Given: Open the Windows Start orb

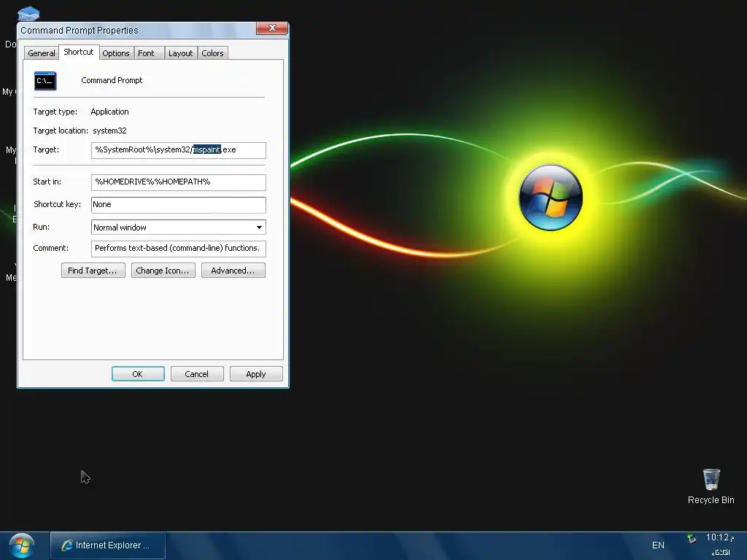Looking at the screenshot, I should click(x=21, y=545).
